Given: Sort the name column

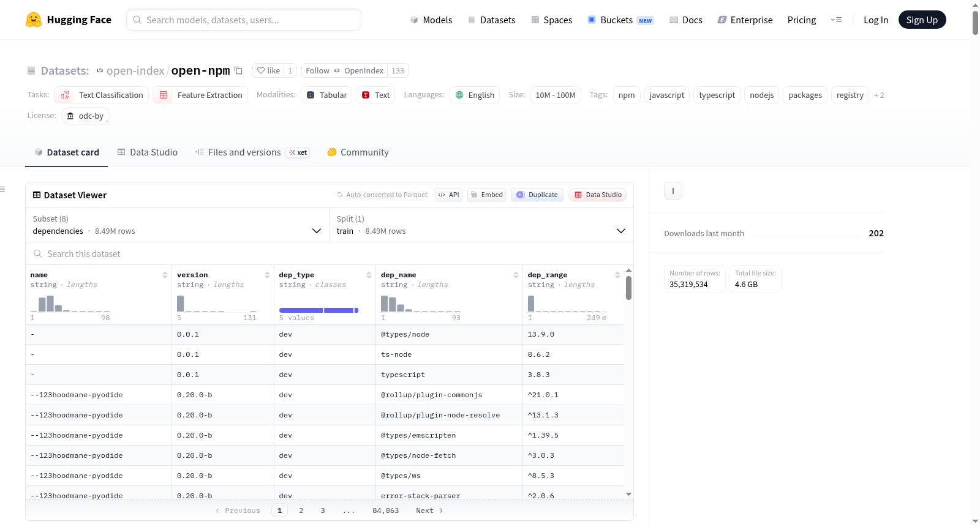Looking at the screenshot, I should pyautogui.click(x=165, y=275).
